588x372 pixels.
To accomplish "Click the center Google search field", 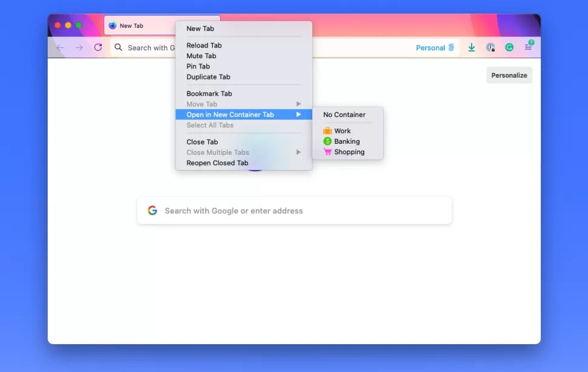I will coord(295,211).
